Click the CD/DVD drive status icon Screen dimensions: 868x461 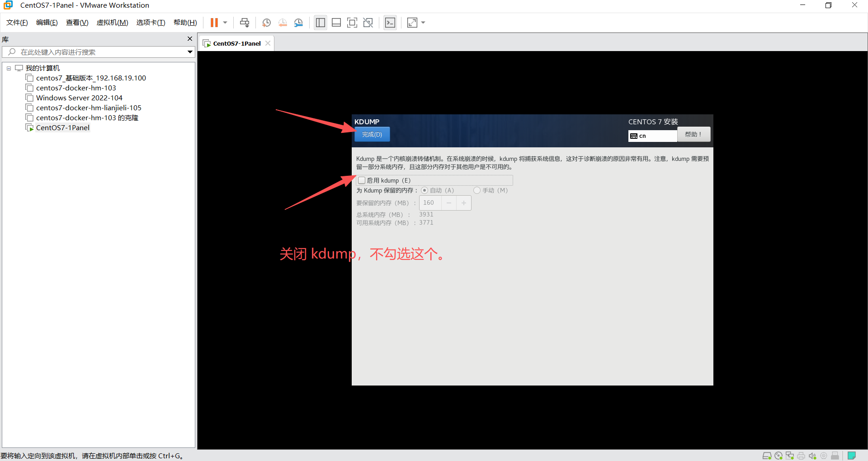[778, 456]
